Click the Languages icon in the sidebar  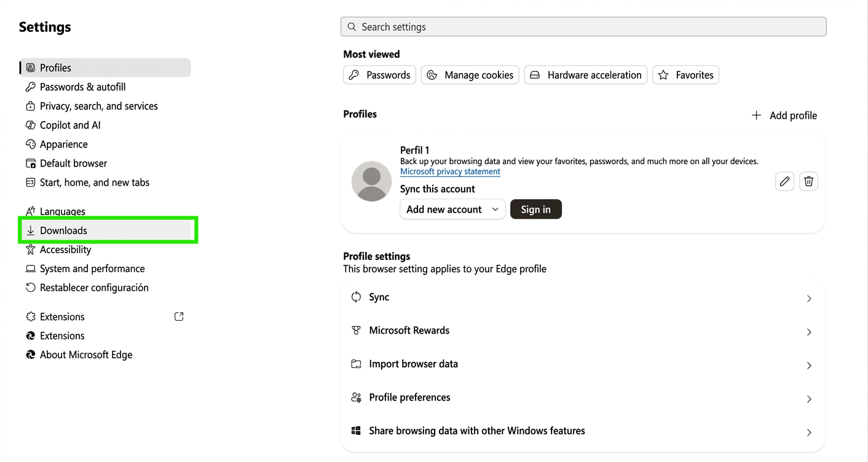click(31, 211)
